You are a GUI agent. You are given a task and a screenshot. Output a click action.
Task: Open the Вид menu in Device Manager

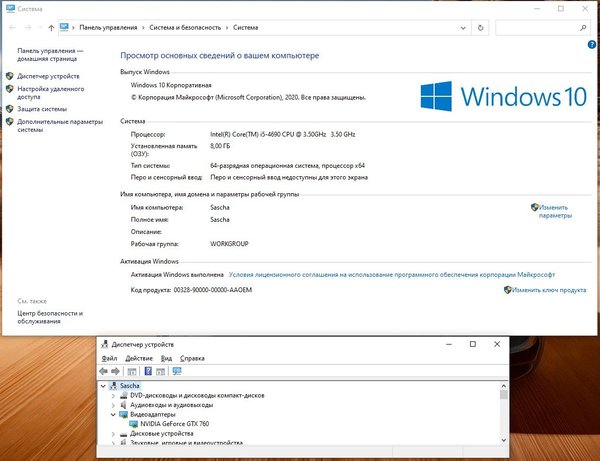point(166,358)
